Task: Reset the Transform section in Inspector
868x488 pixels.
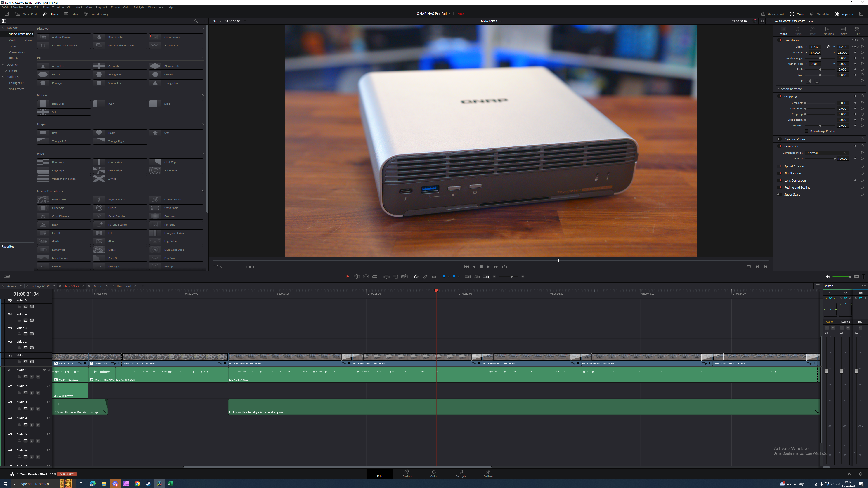Action: [862, 40]
